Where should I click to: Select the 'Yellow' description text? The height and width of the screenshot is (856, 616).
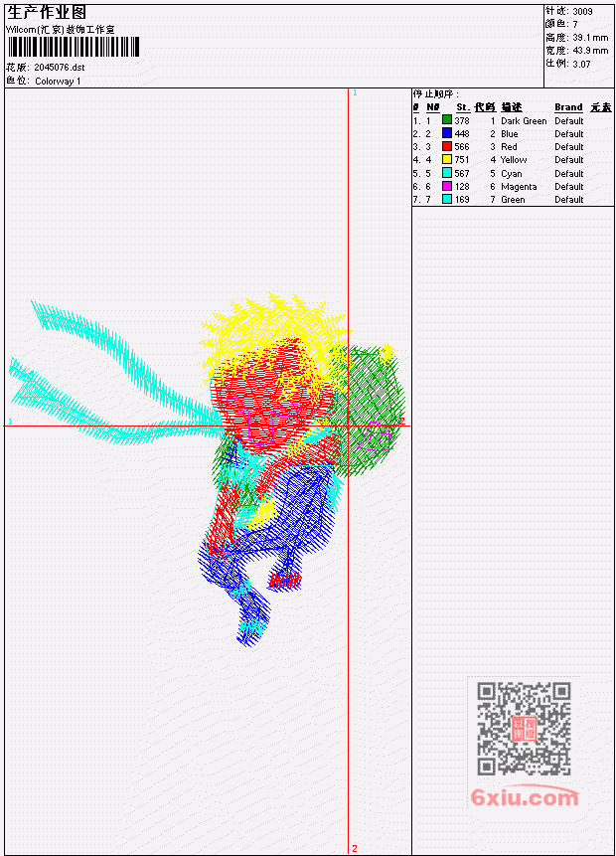514,160
